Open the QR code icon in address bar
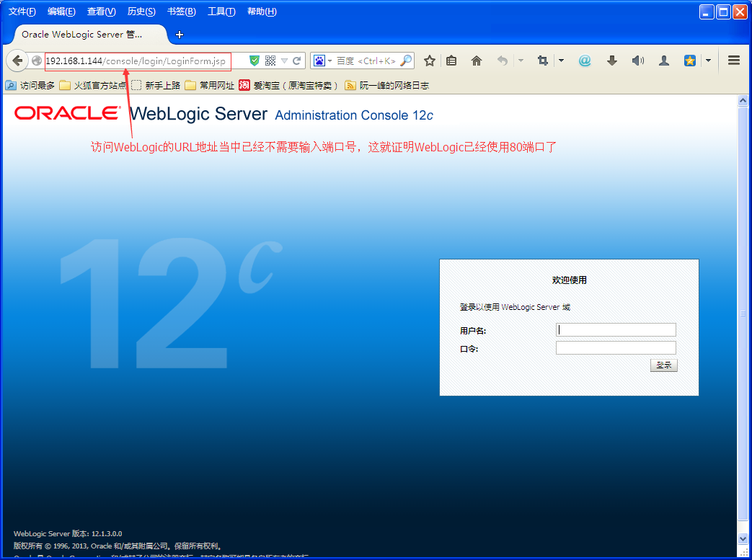Viewport: 752px width, 560px height. point(270,61)
